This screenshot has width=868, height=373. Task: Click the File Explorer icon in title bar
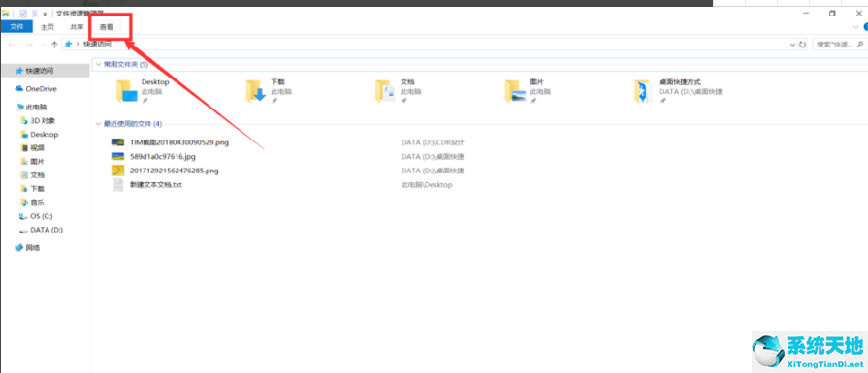point(5,14)
